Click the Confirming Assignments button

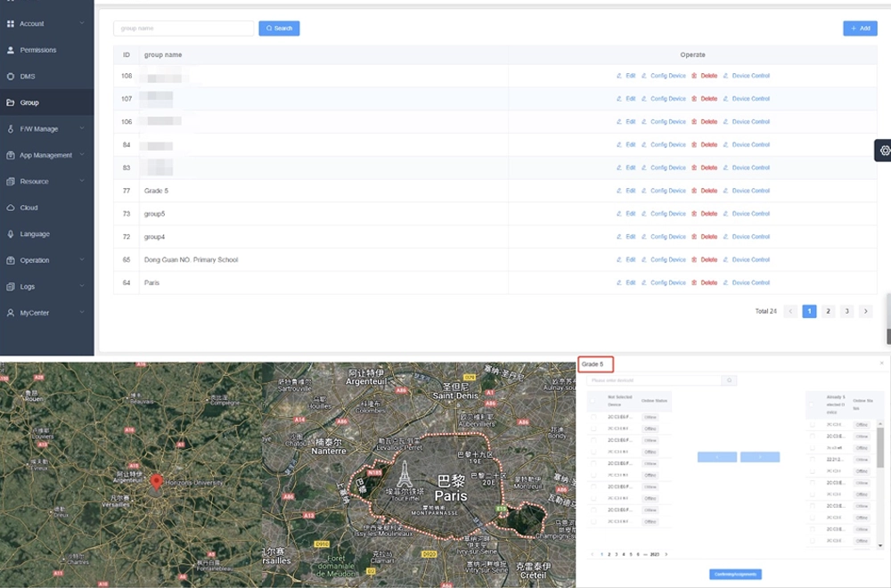click(735, 575)
